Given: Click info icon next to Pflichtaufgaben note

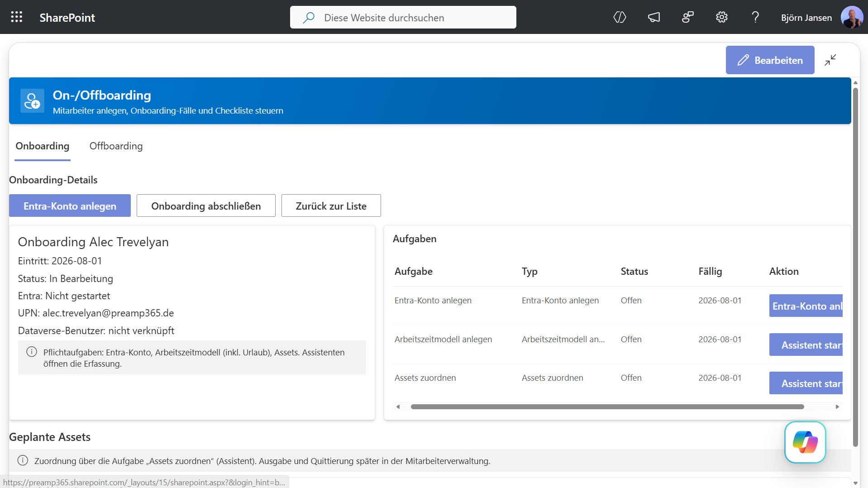Looking at the screenshot, I should click(x=31, y=352).
